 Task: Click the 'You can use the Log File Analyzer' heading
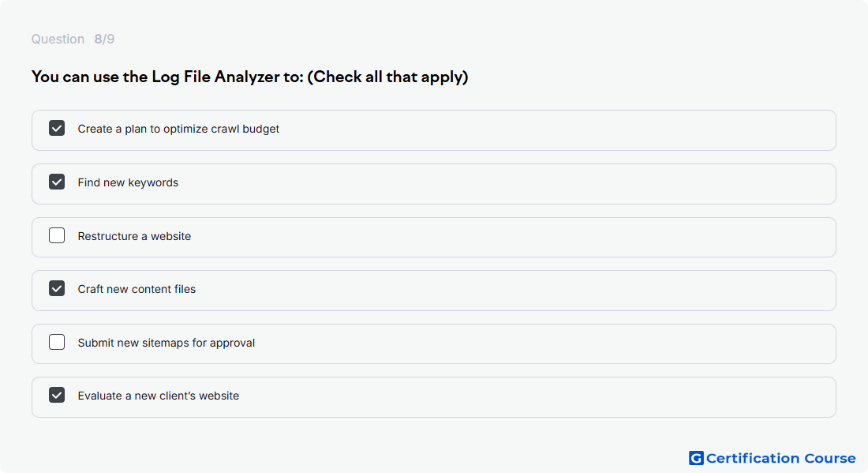tap(249, 77)
